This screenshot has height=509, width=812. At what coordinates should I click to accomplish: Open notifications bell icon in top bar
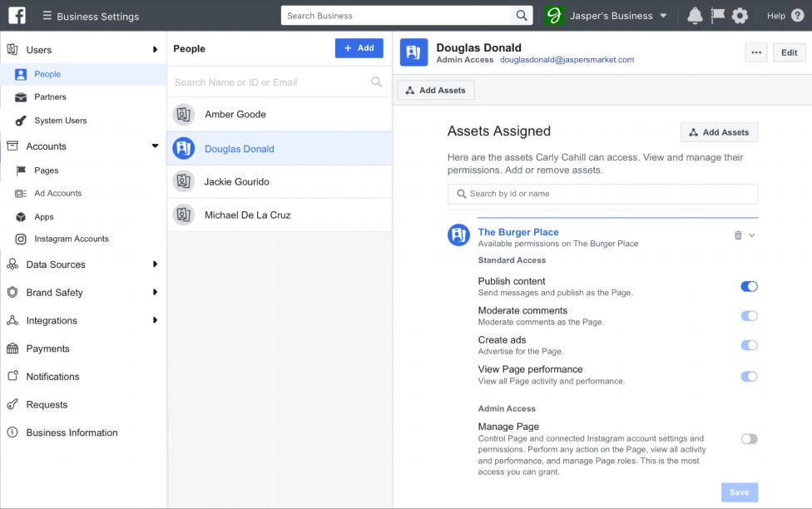[x=695, y=16]
